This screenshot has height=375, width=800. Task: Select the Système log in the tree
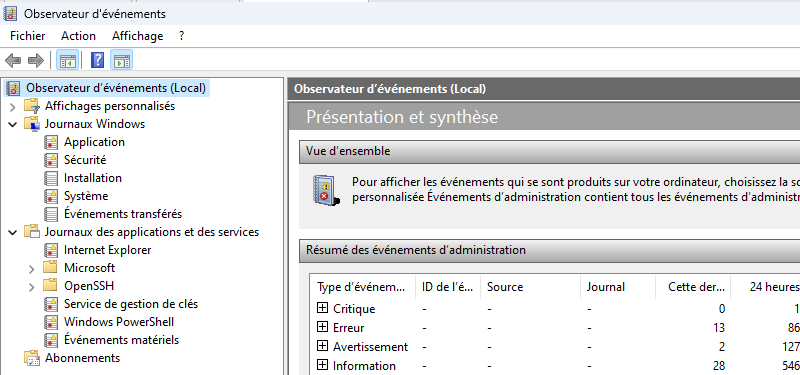[x=86, y=196]
